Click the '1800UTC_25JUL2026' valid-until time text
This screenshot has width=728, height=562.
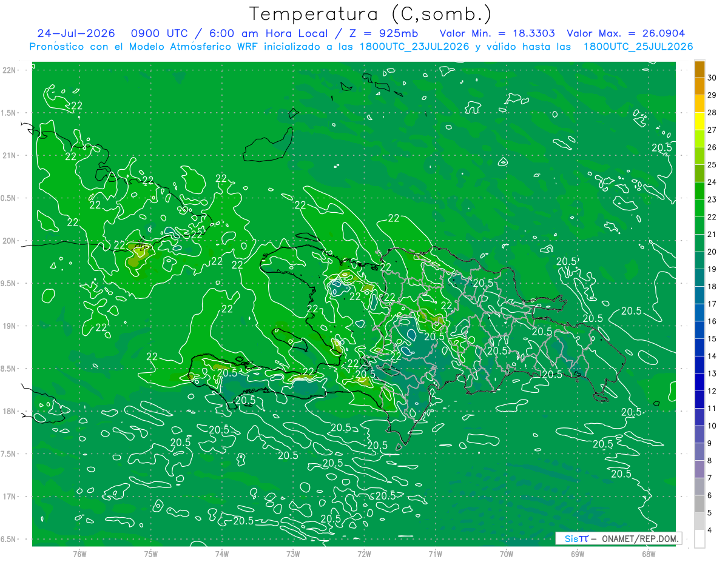pyautogui.click(x=637, y=47)
